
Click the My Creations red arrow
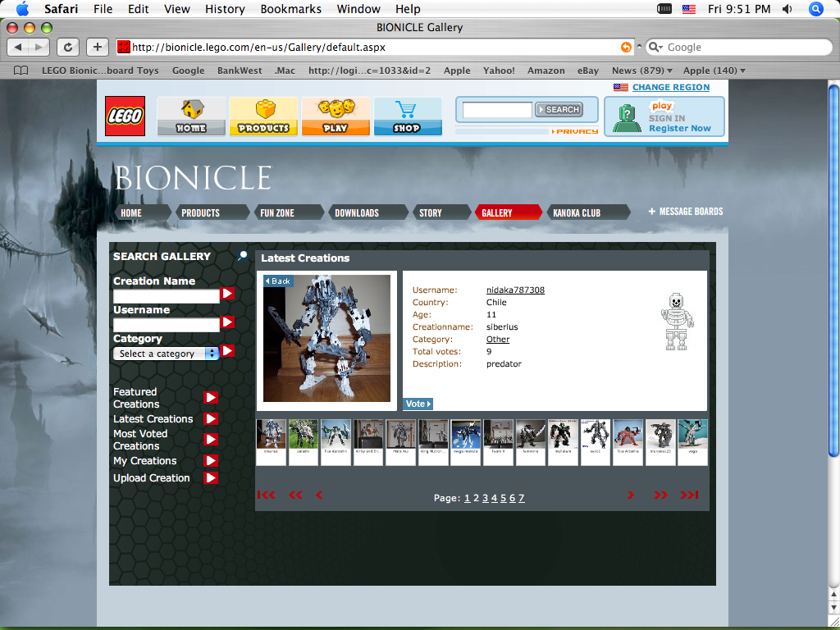(211, 461)
